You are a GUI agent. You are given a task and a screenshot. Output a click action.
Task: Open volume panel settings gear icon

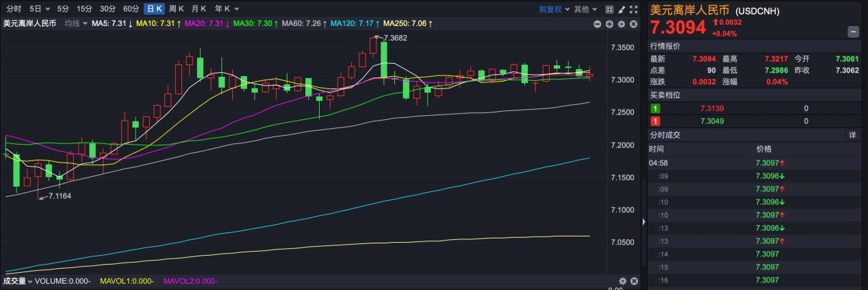(x=622, y=281)
